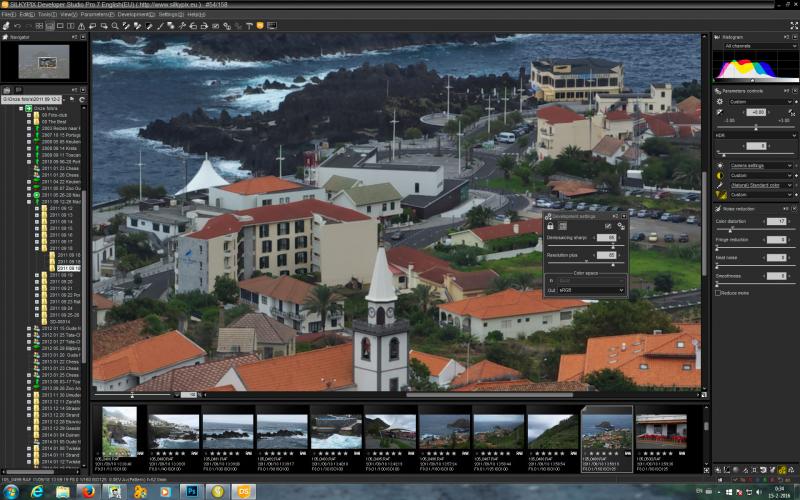Select the magnifier zoom tool
Screen dimensions: 800x500
pos(115,26)
